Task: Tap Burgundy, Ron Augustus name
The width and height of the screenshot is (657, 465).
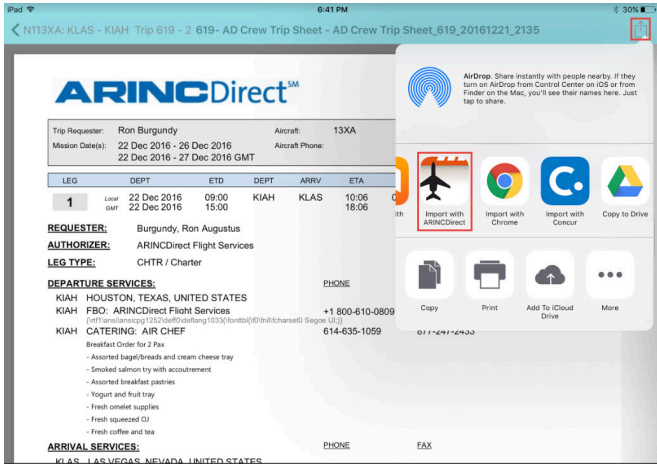Action: coord(188,228)
